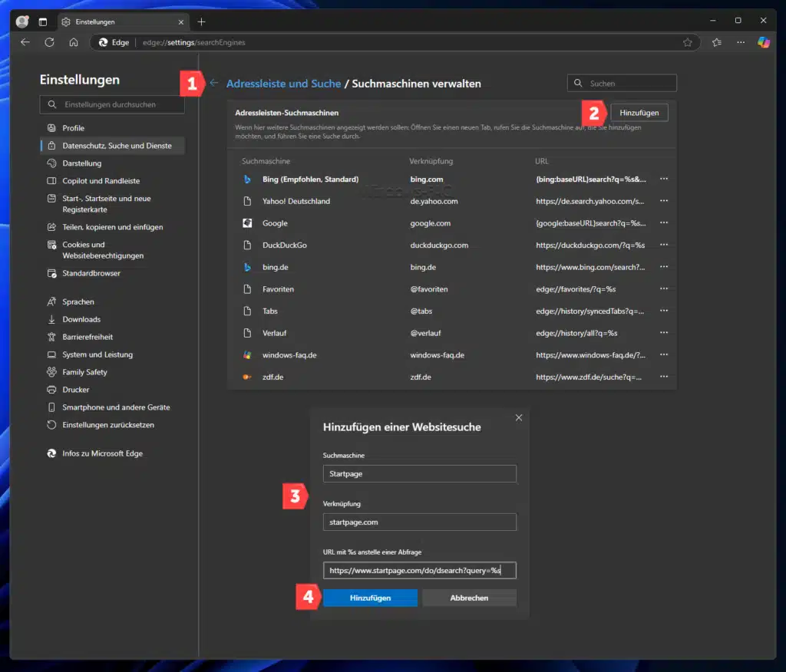Open System und Leistung settings
786x672 pixels.
point(112,354)
